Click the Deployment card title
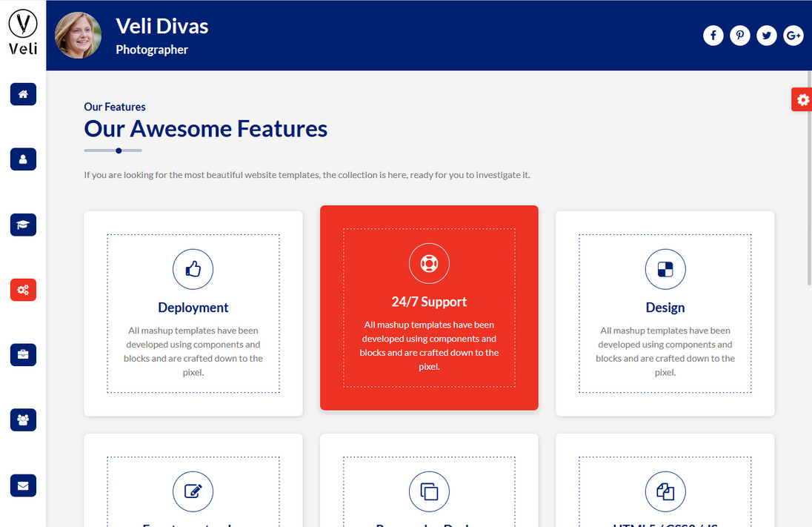Viewport: 812px width, 527px height. click(193, 308)
